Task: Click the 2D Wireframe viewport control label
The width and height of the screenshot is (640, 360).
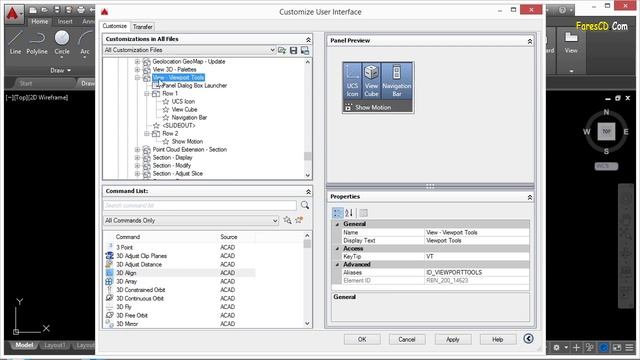Action: [x=47, y=98]
